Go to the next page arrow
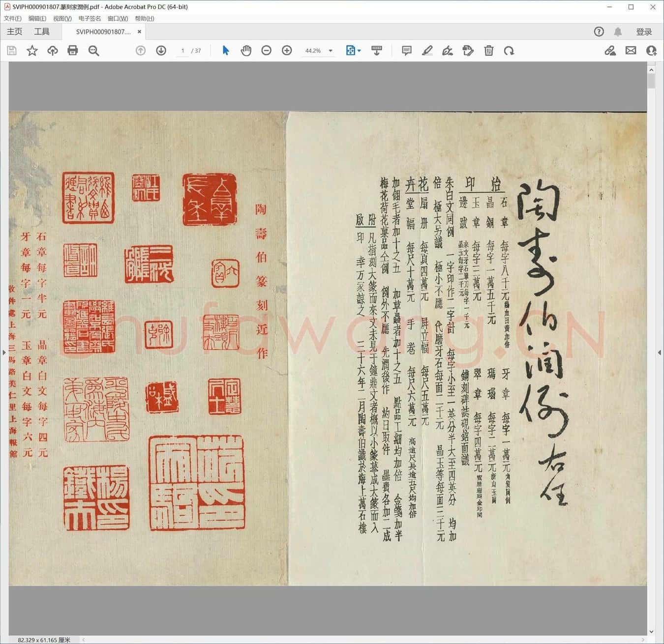The height and width of the screenshot is (644, 664). [x=161, y=51]
